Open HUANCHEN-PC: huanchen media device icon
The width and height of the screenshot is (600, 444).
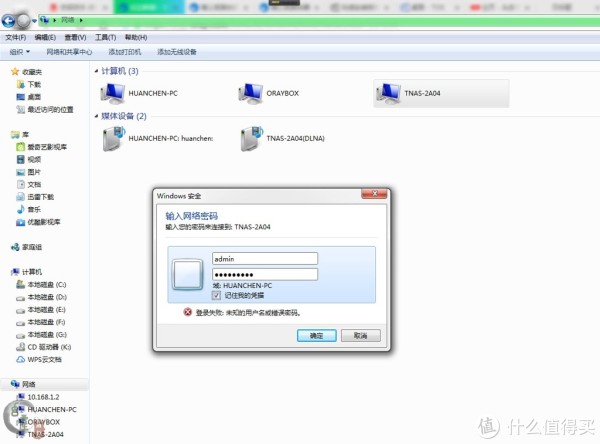pyautogui.click(x=114, y=139)
